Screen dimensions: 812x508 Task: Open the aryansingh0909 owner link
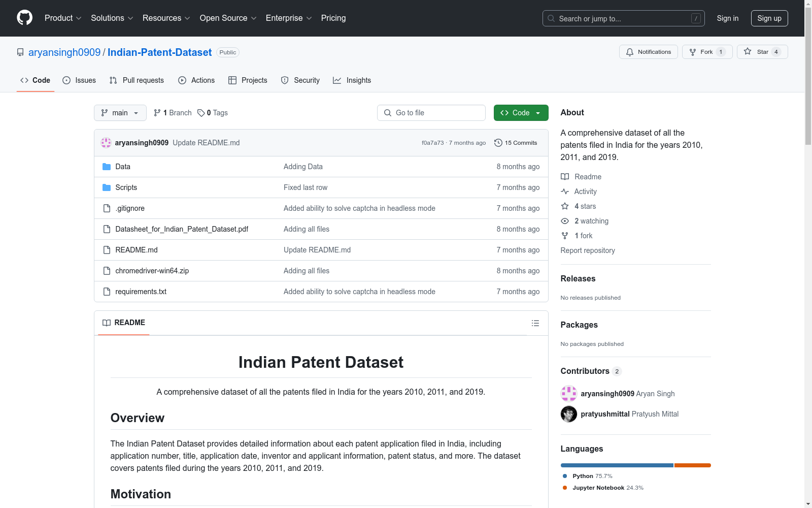64,52
